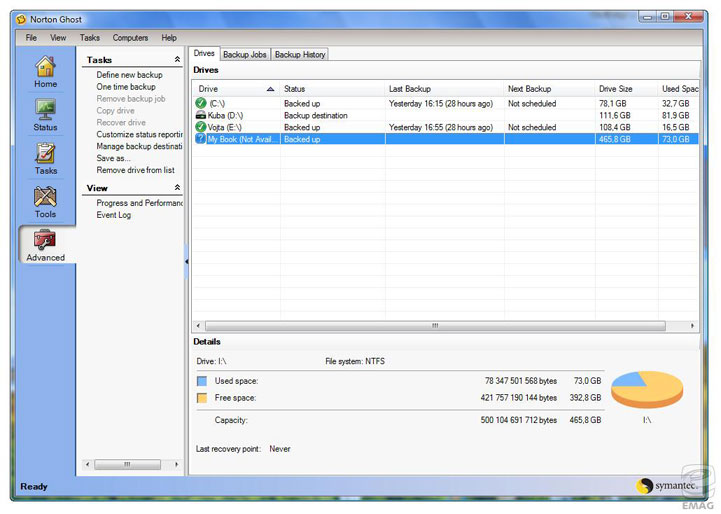Viewport: 721px width, 514px height.
Task: Click the 78,1 GB drive size cell
Action: [612, 103]
